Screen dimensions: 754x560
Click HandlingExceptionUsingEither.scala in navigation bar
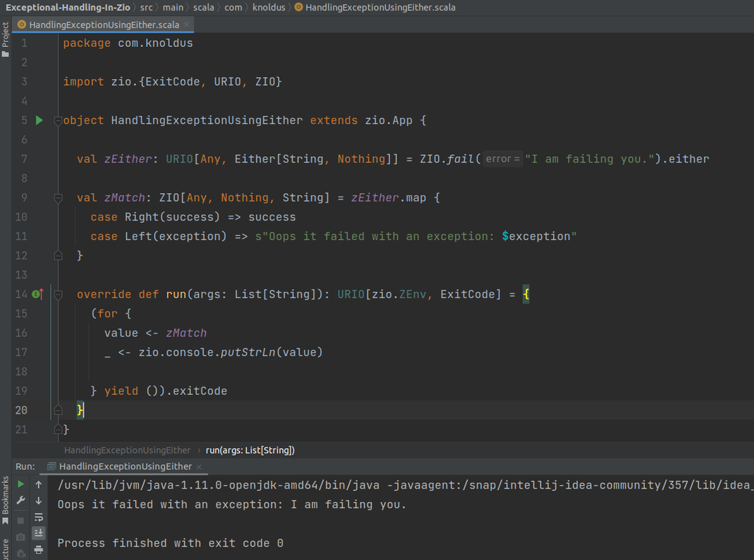(375, 7)
